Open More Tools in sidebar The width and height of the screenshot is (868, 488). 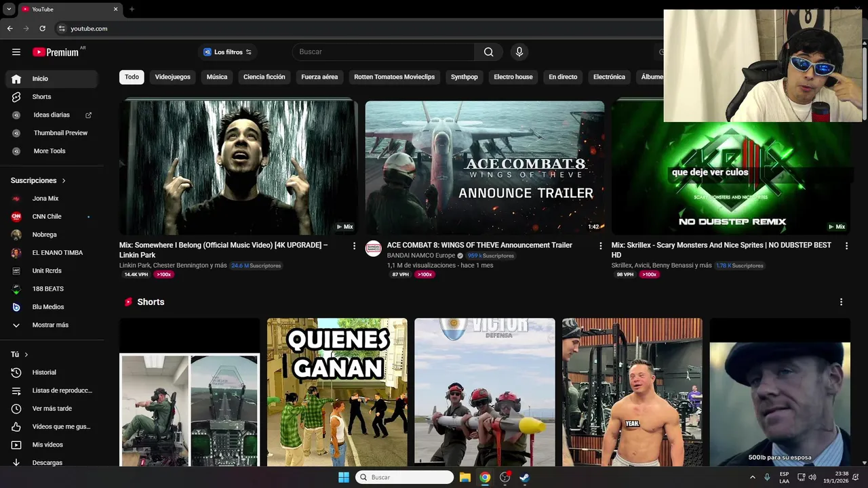52,151
